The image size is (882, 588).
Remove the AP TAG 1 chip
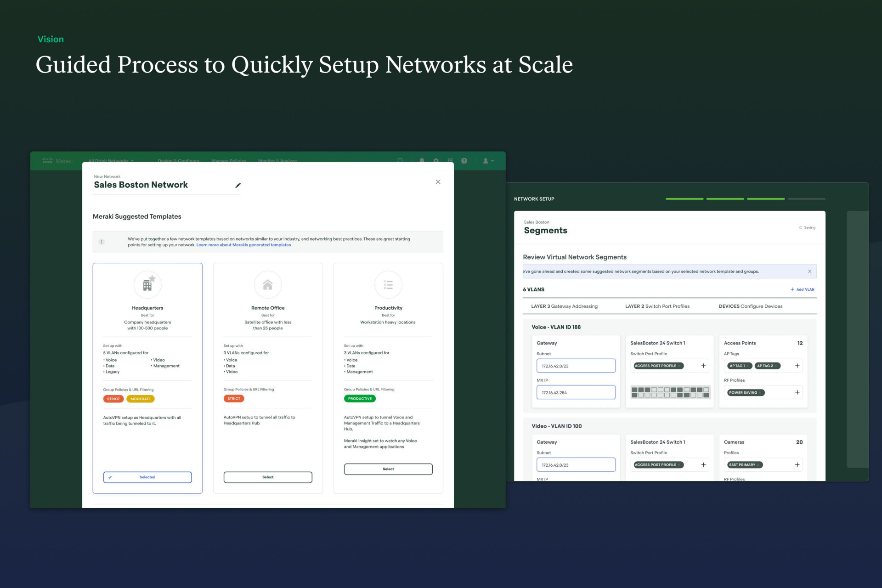pos(748,366)
